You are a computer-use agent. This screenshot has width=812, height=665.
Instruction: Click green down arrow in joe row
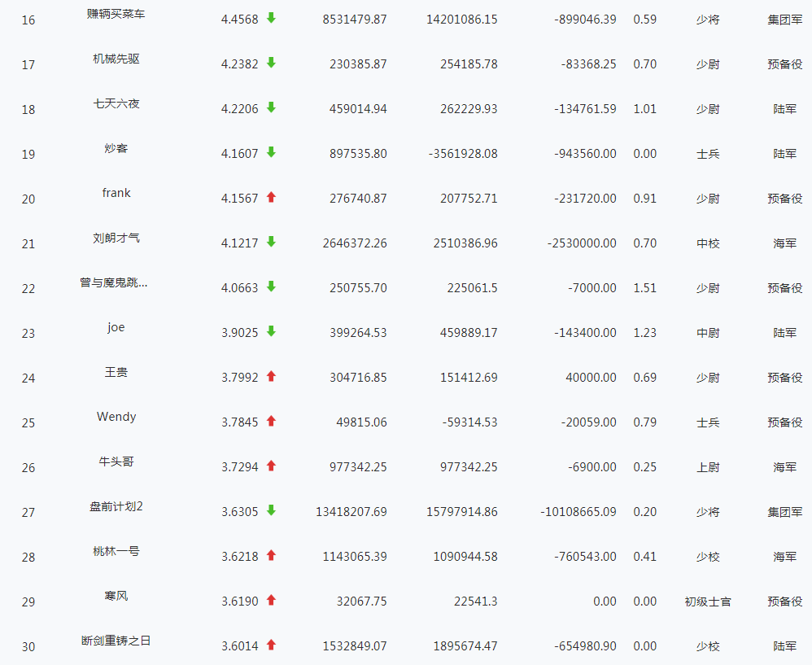271,331
